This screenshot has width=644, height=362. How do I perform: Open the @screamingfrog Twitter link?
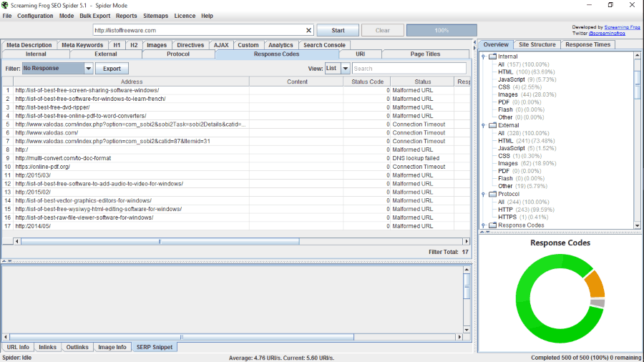pyautogui.click(x=607, y=33)
